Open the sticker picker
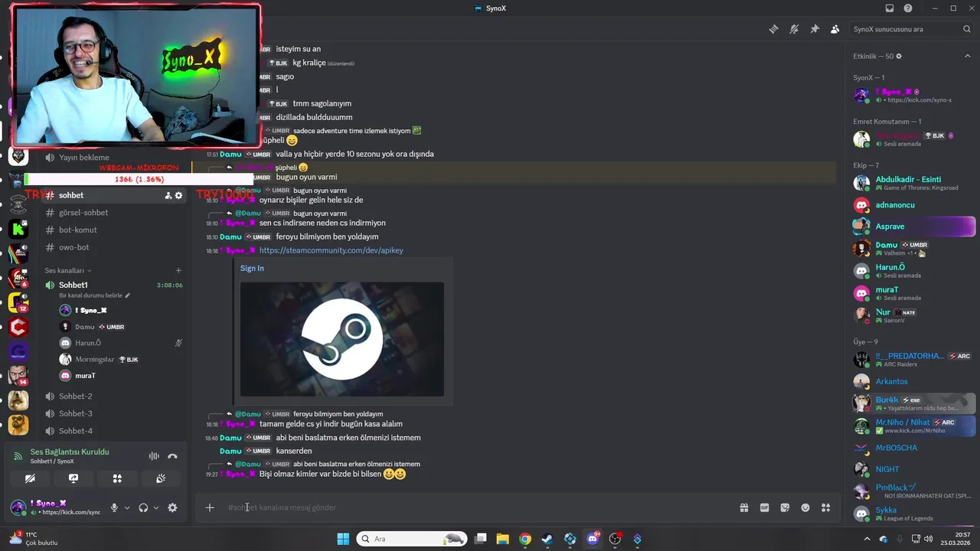The width and height of the screenshot is (980, 551). point(785,507)
